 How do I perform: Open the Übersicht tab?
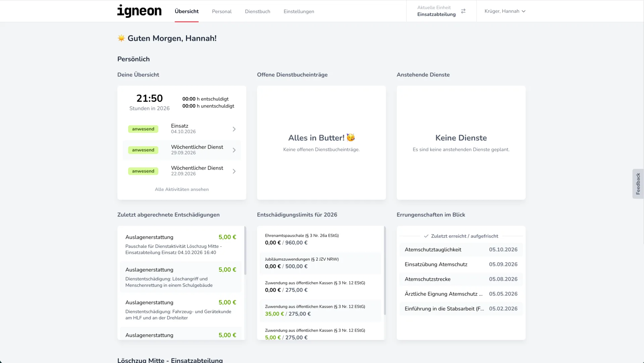(186, 11)
